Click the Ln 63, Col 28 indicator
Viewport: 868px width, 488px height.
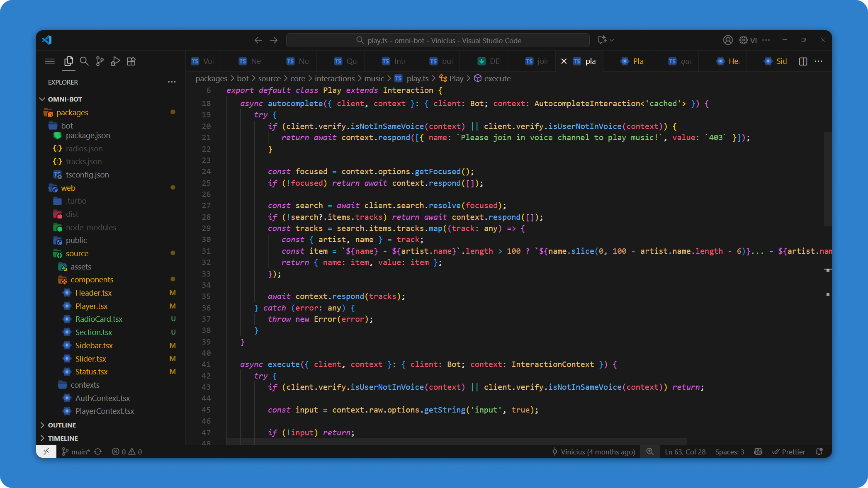[x=685, y=452]
